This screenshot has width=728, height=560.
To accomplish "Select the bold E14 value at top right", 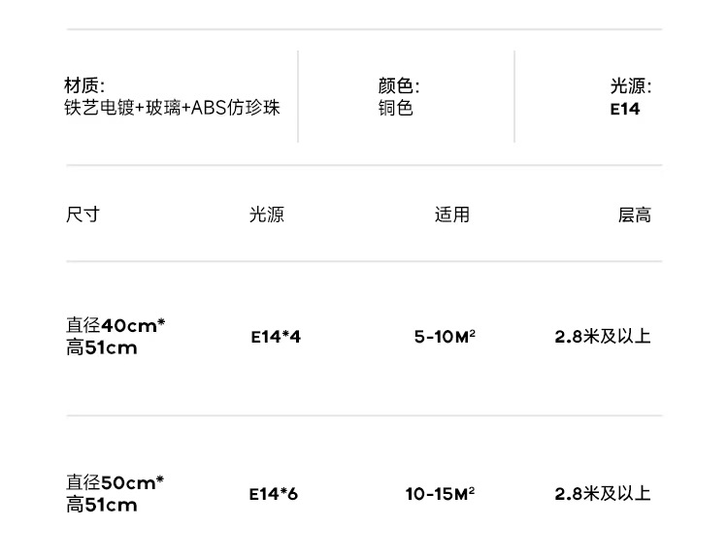I will 625,109.
